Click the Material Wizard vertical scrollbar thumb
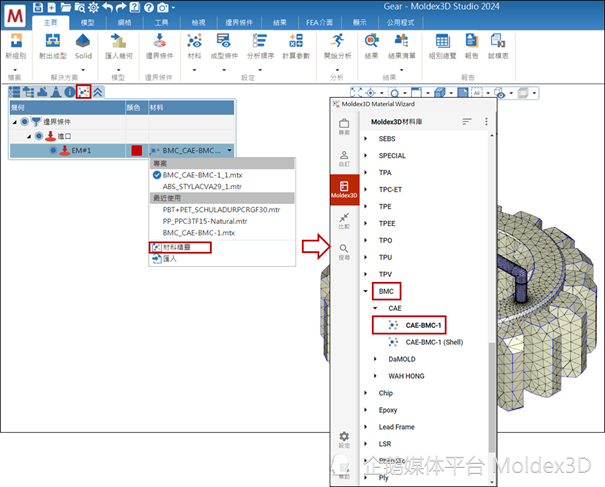 click(492, 397)
